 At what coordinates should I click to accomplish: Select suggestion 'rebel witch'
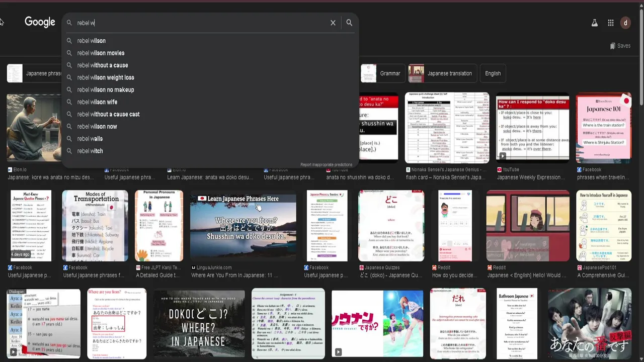click(210, 151)
